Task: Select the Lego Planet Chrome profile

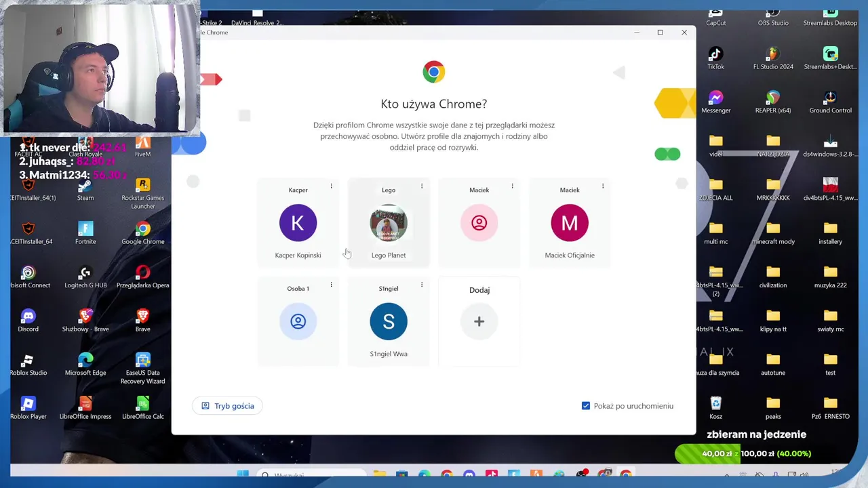Action: click(x=389, y=223)
